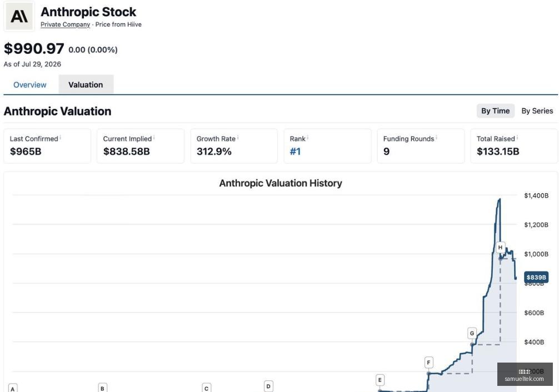Click the $1,200B axis label
Viewport: 559px width, 392px height.
(x=536, y=225)
